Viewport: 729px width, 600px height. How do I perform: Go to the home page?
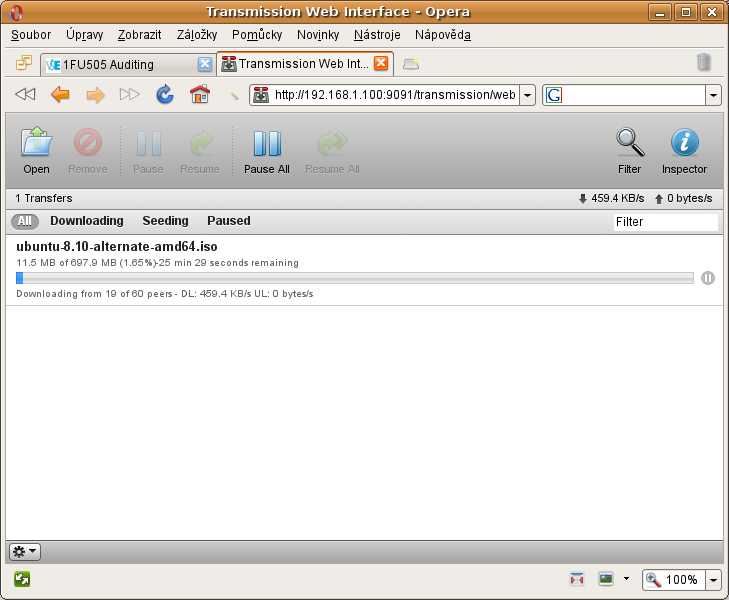pos(200,94)
